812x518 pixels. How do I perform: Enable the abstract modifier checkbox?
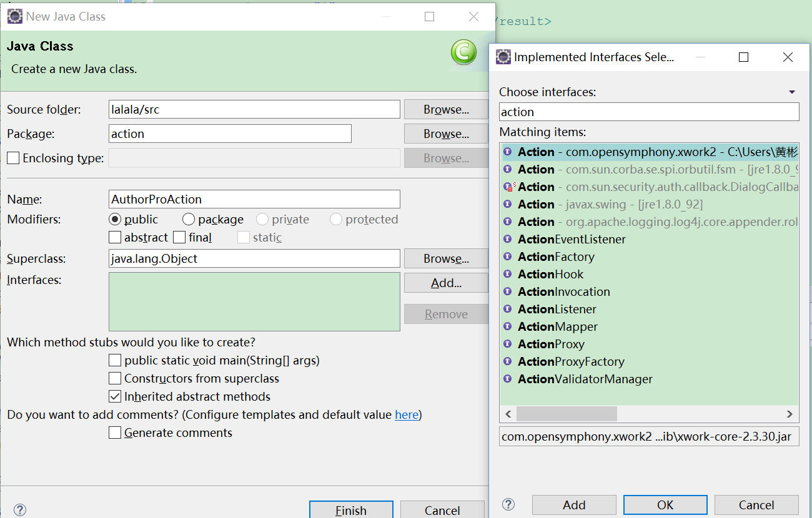pos(115,237)
